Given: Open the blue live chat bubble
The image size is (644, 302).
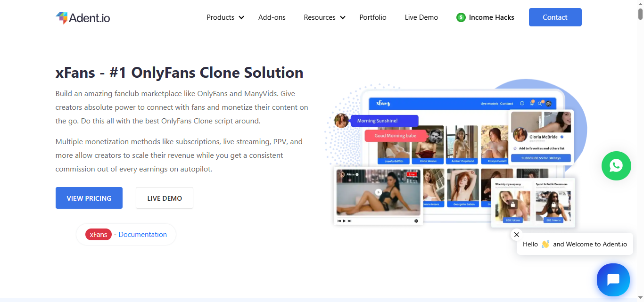Looking at the screenshot, I should coord(613,280).
